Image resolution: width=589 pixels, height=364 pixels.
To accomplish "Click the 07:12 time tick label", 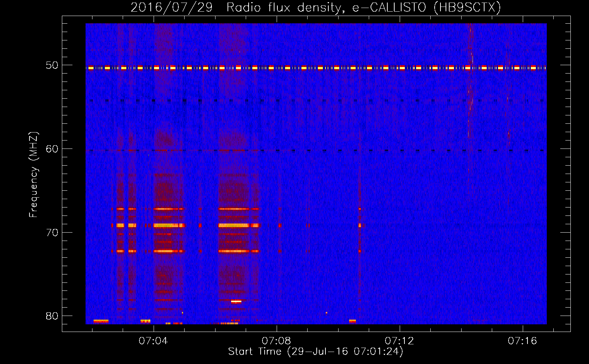I will 399,341.
